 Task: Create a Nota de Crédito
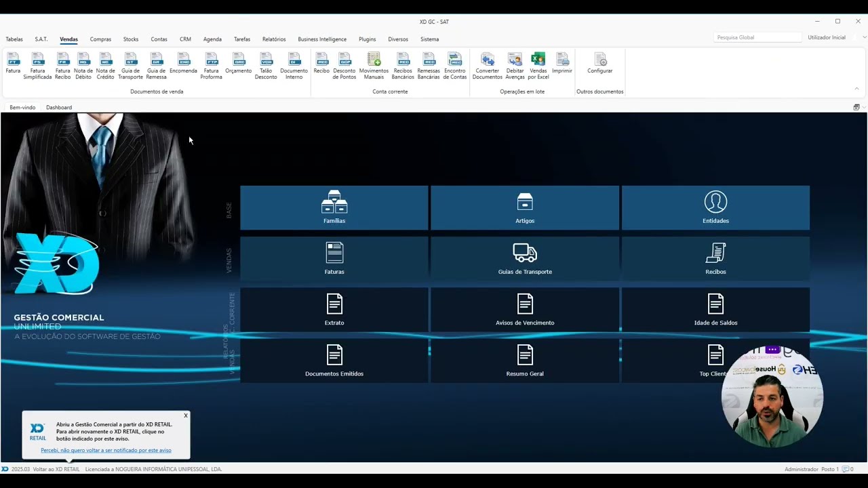pos(105,66)
